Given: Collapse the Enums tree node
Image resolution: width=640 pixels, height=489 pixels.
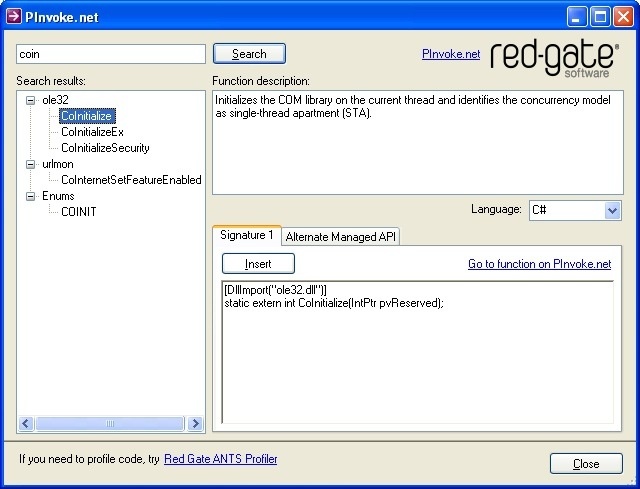Looking at the screenshot, I should pyautogui.click(x=30, y=196).
